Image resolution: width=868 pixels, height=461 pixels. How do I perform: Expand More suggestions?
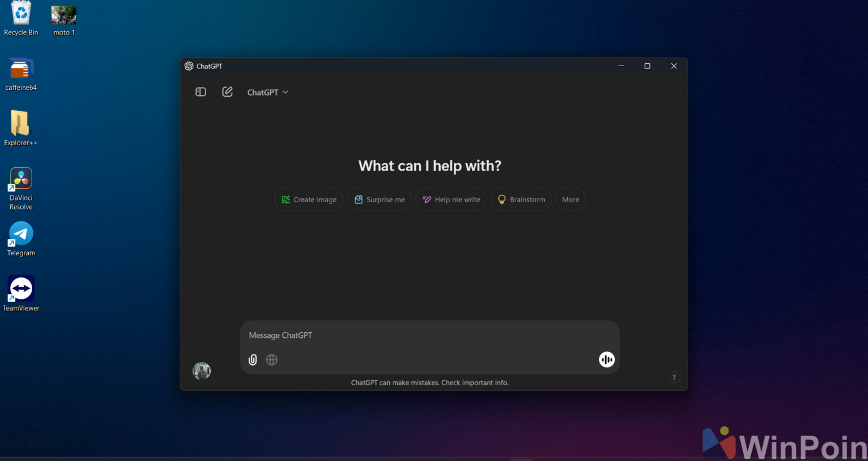[571, 199]
